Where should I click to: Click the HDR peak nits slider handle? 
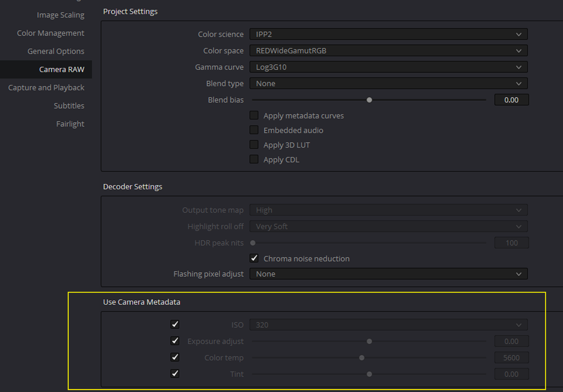click(253, 243)
